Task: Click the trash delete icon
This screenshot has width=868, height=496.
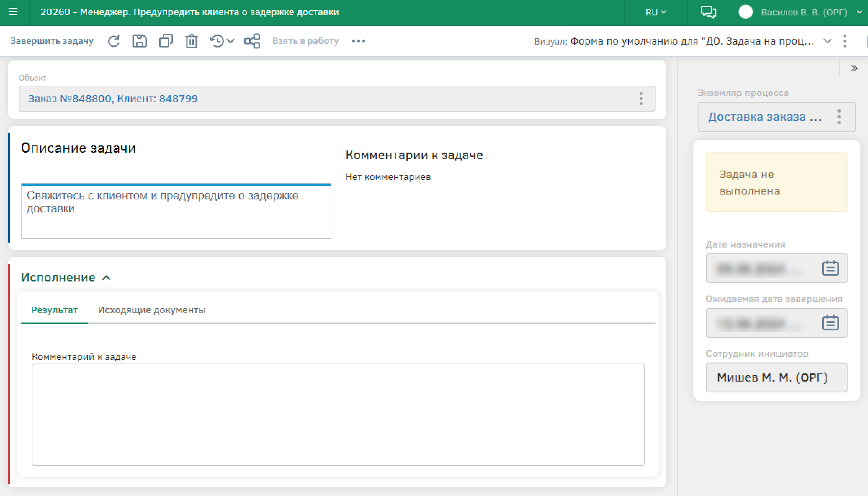Action: click(x=191, y=41)
